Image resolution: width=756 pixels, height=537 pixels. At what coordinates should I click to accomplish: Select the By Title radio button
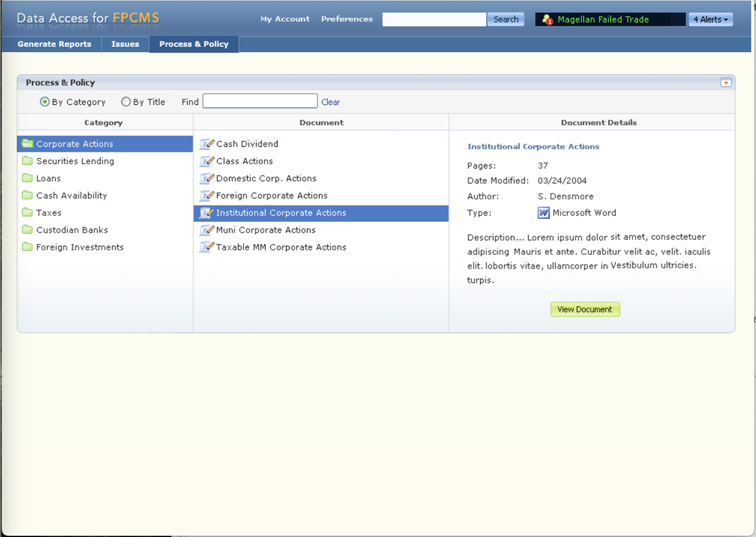click(x=126, y=102)
